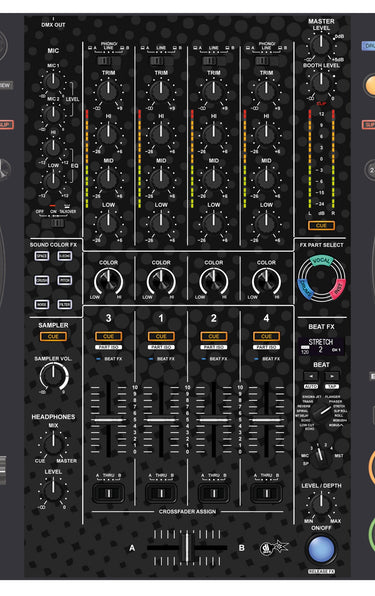
Task: Click the A/B crossfader handle
Action: [x=187, y=548]
